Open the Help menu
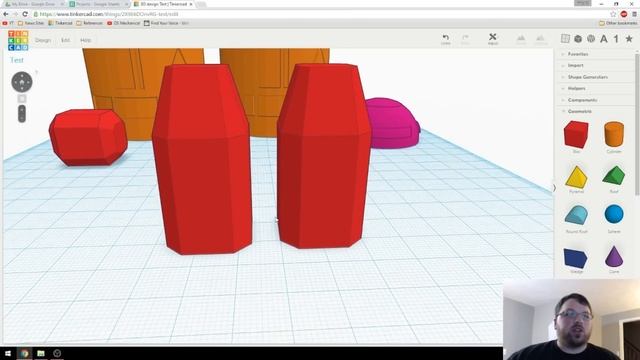 pyautogui.click(x=85, y=40)
